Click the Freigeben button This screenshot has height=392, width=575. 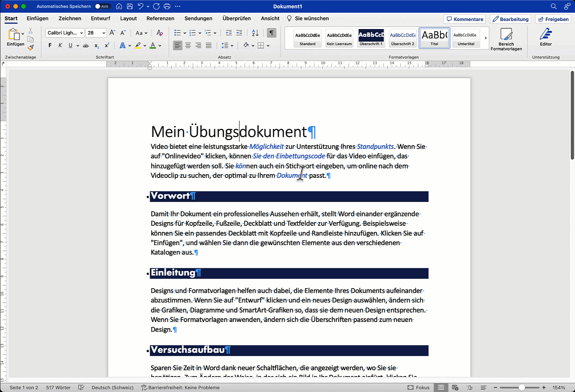(x=553, y=19)
